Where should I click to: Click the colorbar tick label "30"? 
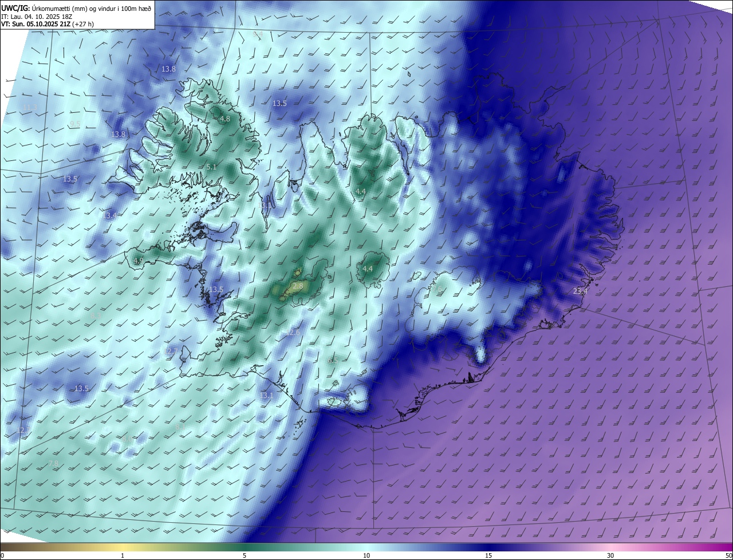click(x=610, y=555)
